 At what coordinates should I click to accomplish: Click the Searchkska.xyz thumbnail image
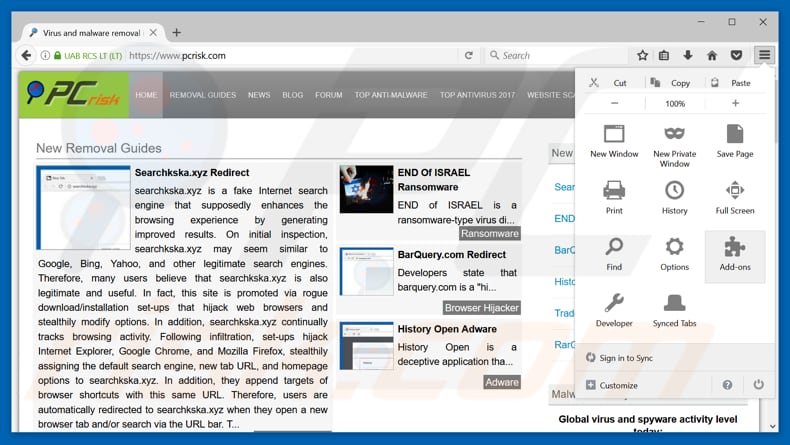coord(83,208)
